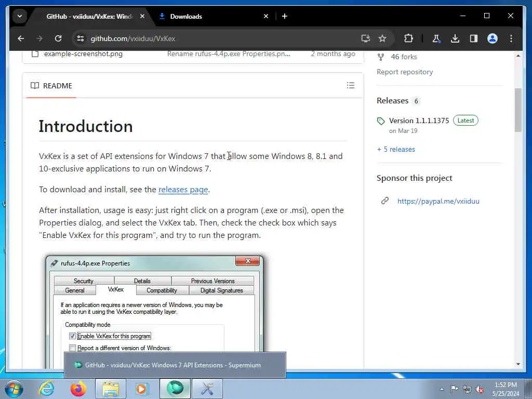Click the Supermium taskbar button

click(x=175, y=389)
